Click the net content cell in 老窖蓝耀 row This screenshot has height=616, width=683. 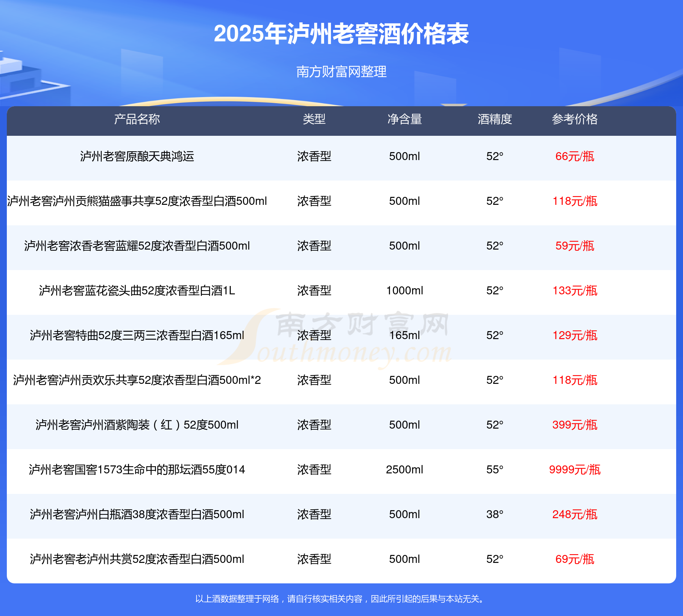404,246
